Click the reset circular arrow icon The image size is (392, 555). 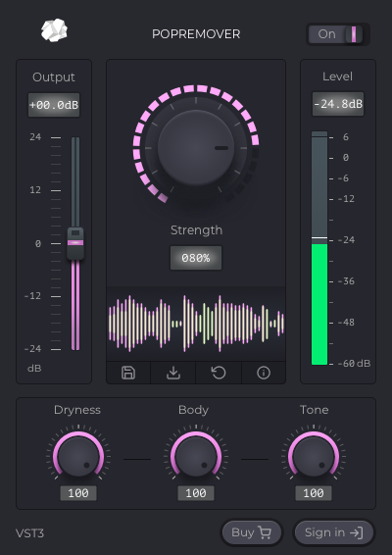click(219, 373)
